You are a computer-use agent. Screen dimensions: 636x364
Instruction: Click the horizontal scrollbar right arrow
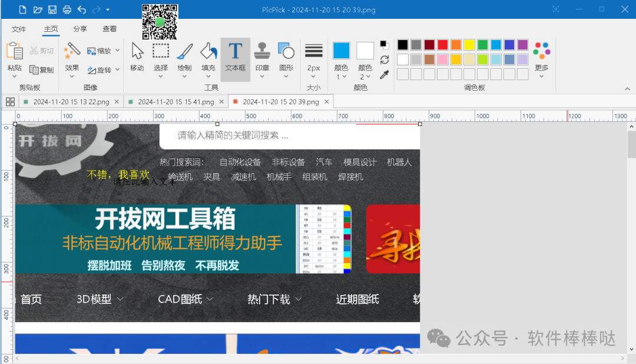622,358
